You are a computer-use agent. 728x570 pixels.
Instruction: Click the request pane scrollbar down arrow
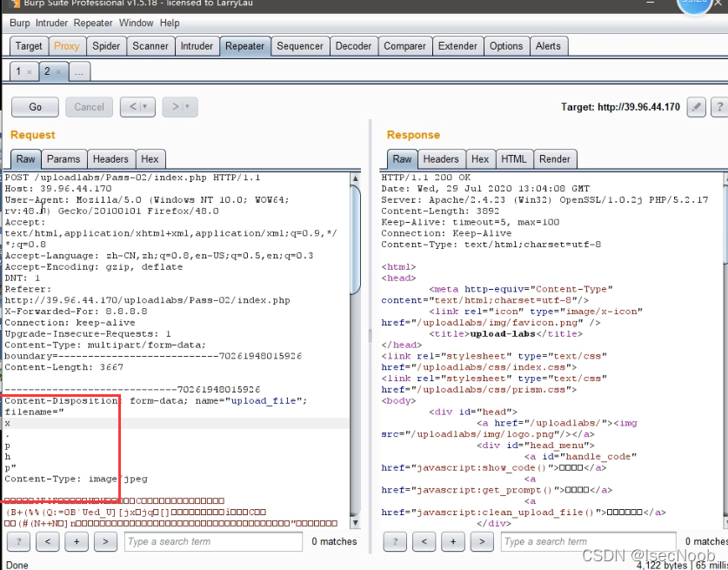point(355,522)
